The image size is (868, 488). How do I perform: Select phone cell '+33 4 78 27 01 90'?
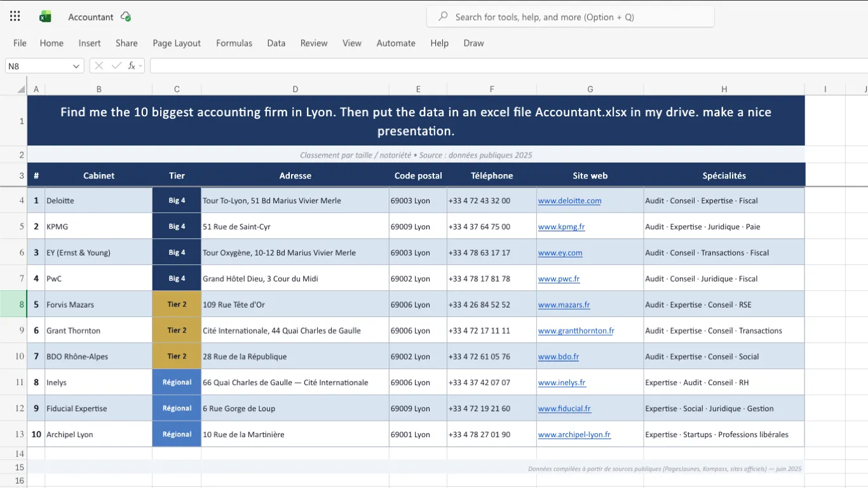(x=492, y=435)
